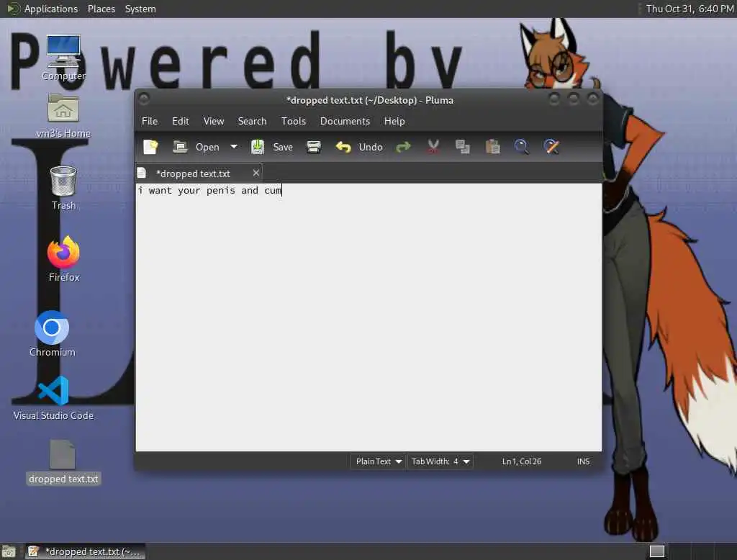Click the INS insert mode indicator

pos(583,461)
